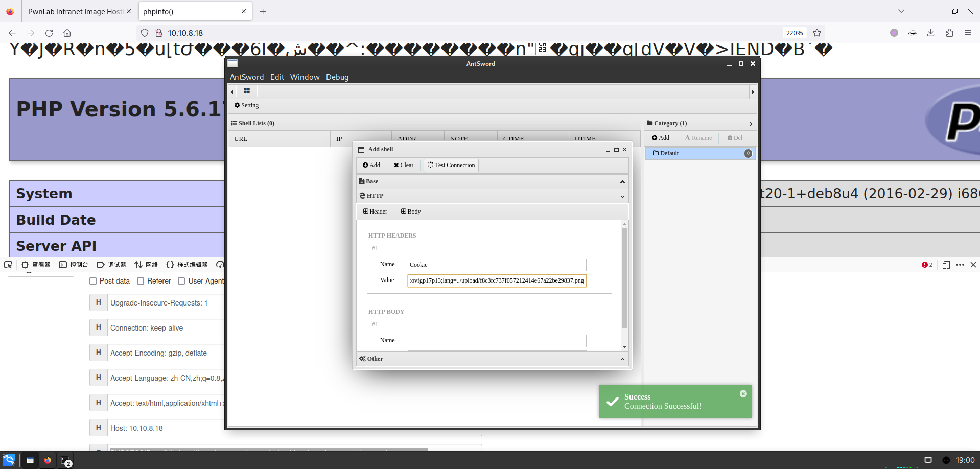Open Firefox downloads panel
980x469 pixels.
[931, 33]
